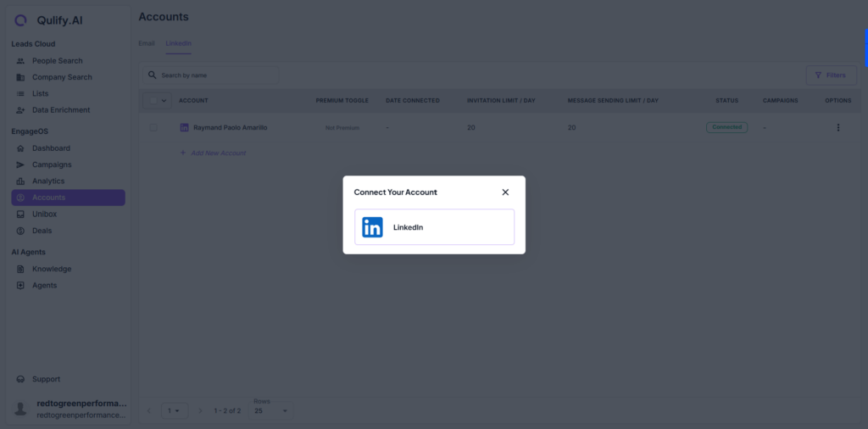Screen dimensions: 868x429
Task: Close the Connect Your Account dialog
Action: pyautogui.click(x=505, y=192)
